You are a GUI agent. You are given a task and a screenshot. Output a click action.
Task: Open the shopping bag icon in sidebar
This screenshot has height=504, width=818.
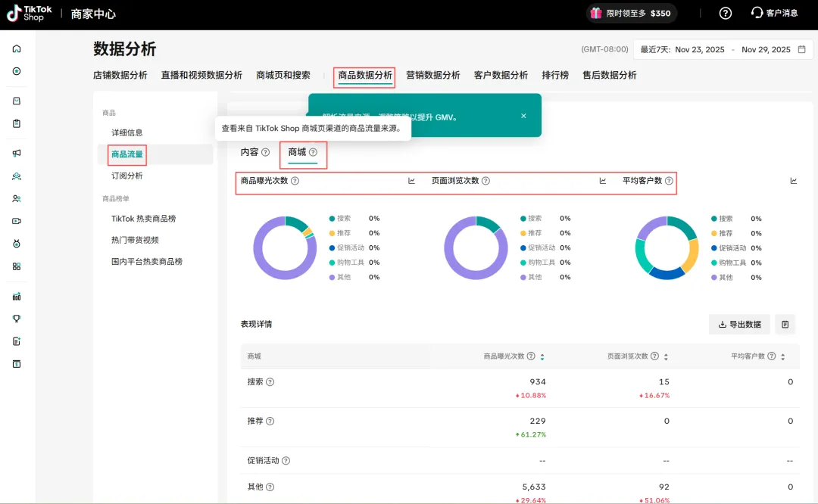click(x=17, y=101)
